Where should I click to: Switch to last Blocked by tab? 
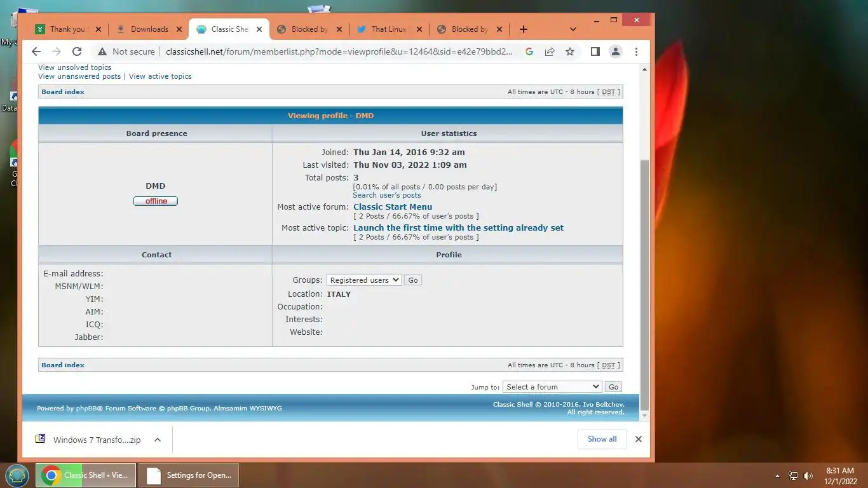(470, 29)
